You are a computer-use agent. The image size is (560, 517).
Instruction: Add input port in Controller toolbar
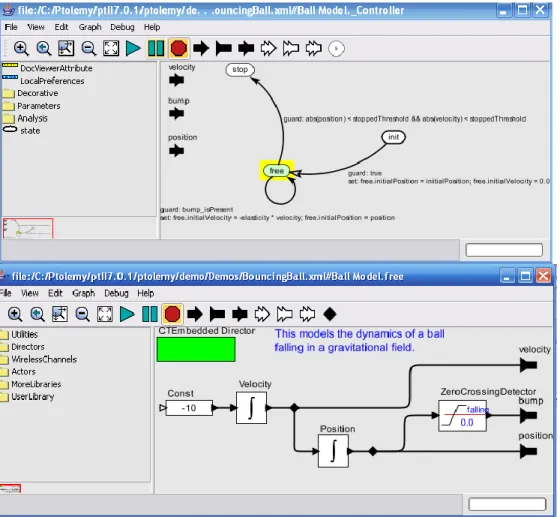coord(201,48)
